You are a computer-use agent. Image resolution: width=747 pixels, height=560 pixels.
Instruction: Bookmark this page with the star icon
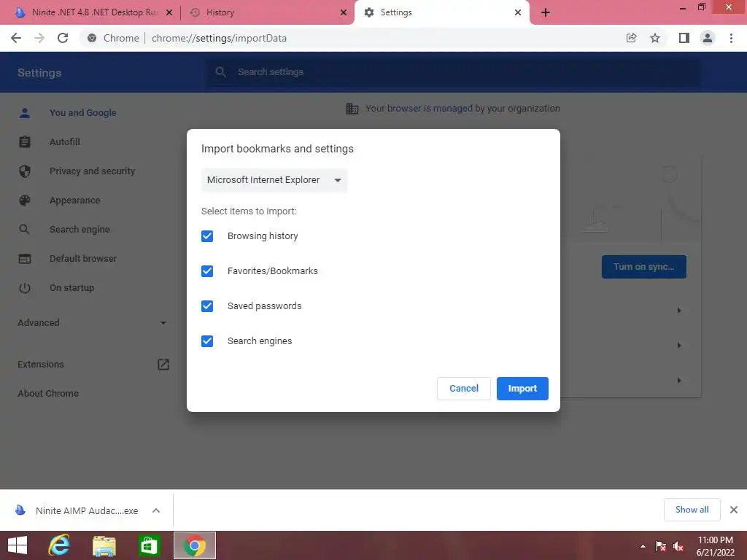[x=655, y=38]
